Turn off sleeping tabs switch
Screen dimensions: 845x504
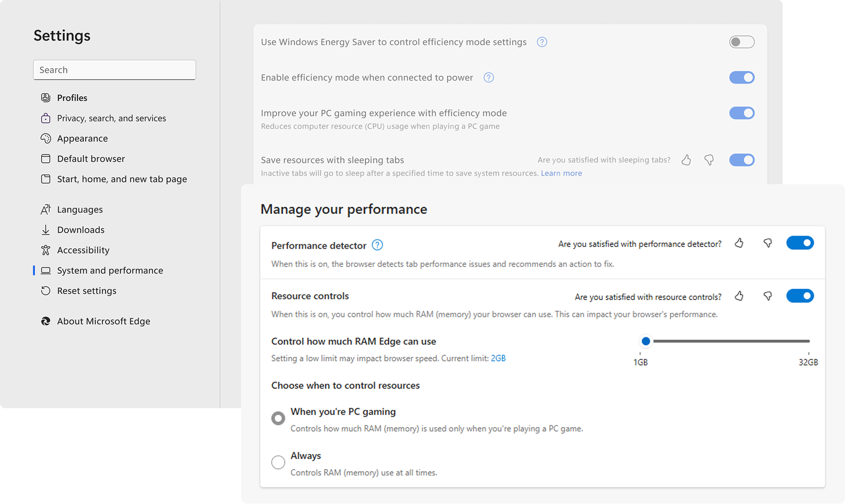tap(742, 160)
